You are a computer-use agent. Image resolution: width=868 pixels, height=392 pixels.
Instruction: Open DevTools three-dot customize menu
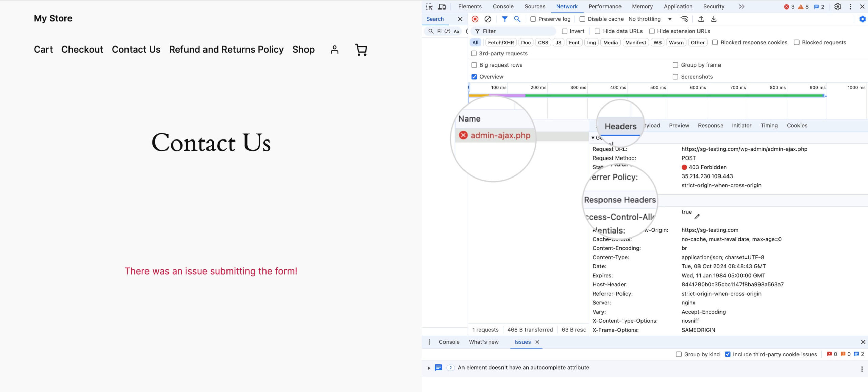(850, 6)
